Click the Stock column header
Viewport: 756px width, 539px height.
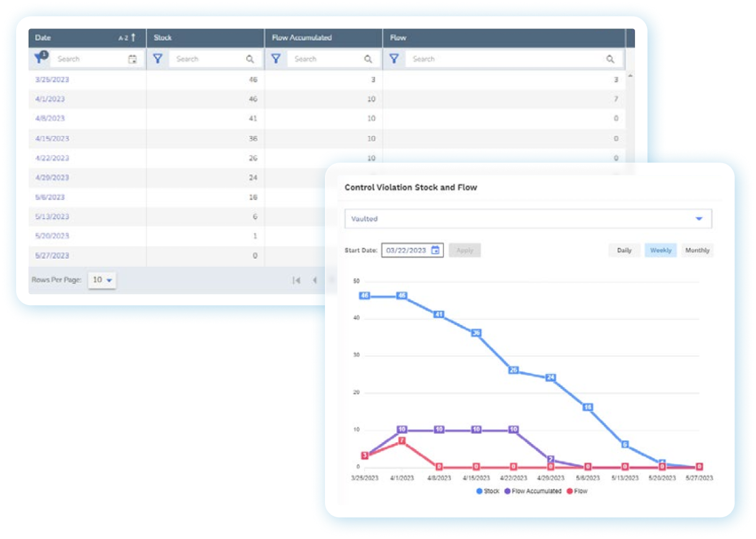tap(162, 38)
